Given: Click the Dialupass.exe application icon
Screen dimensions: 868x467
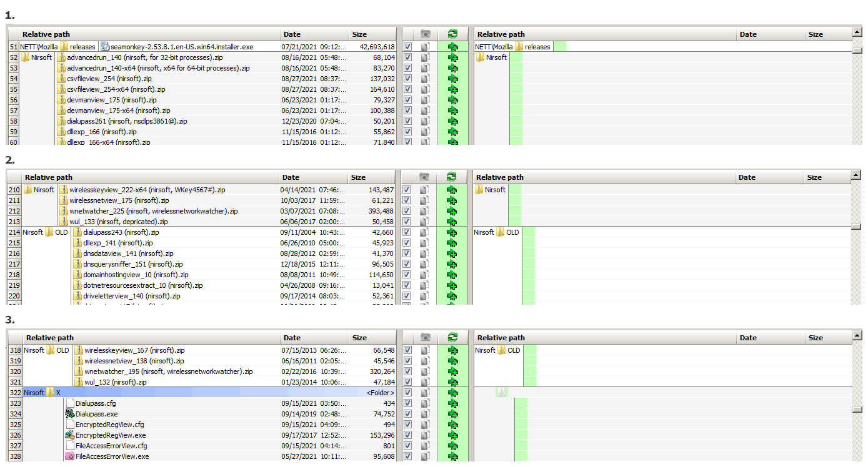Looking at the screenshot, I should point(70,414).
